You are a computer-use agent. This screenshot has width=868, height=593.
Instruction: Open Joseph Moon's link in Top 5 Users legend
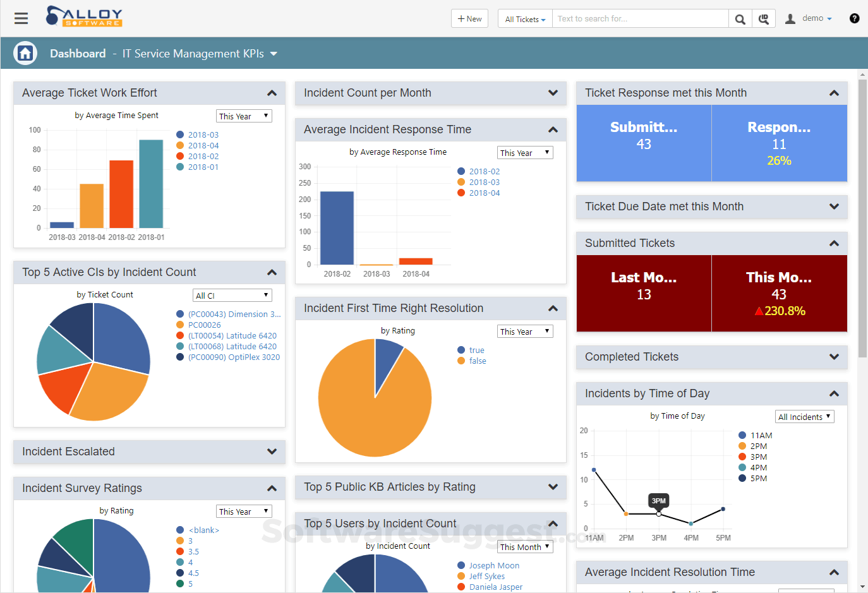click(x=494, y=565)
